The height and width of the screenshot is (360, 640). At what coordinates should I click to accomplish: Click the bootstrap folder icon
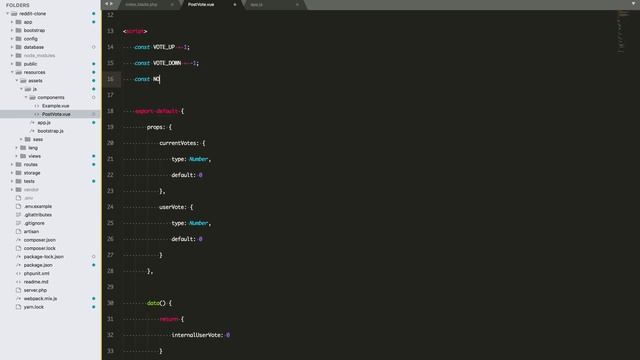pyautogui.click(x=18, y=30)
